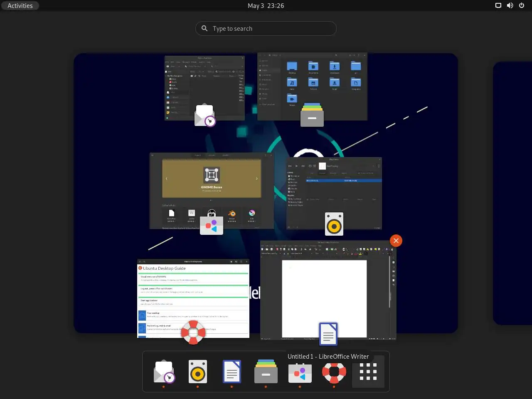Viewport: 532px width, 399px height.
Task: Click Templates folder in Files window thumbnail
Action: point(356,83)
